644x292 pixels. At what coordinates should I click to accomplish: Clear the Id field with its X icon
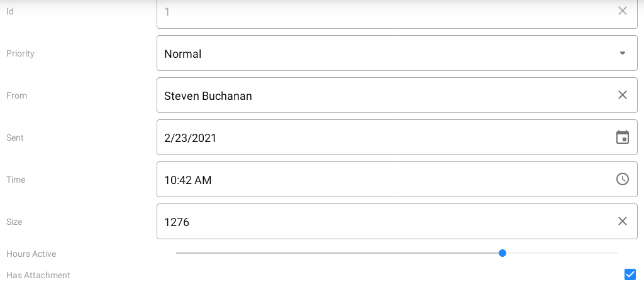click(x=623, y=11)
